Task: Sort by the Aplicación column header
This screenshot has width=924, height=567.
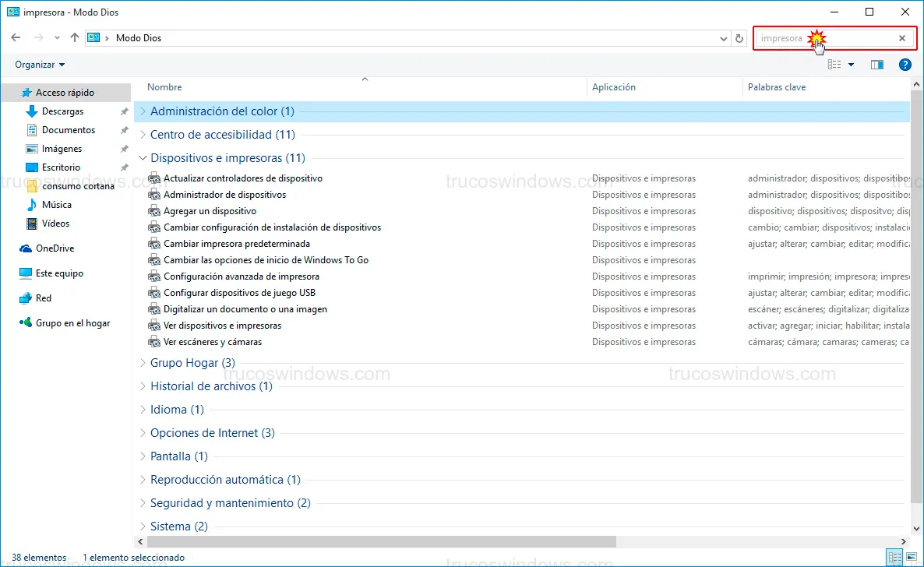Action: point(614,87)
